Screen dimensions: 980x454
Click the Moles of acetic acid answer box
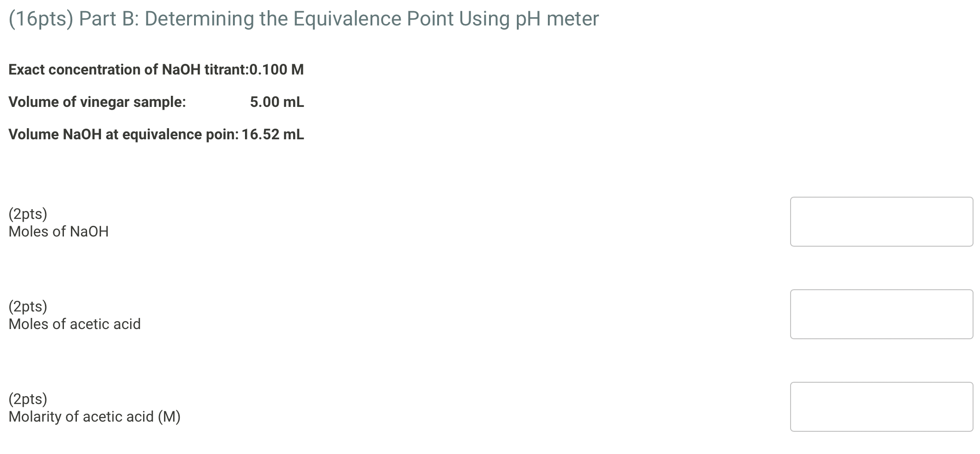(881, 314)
